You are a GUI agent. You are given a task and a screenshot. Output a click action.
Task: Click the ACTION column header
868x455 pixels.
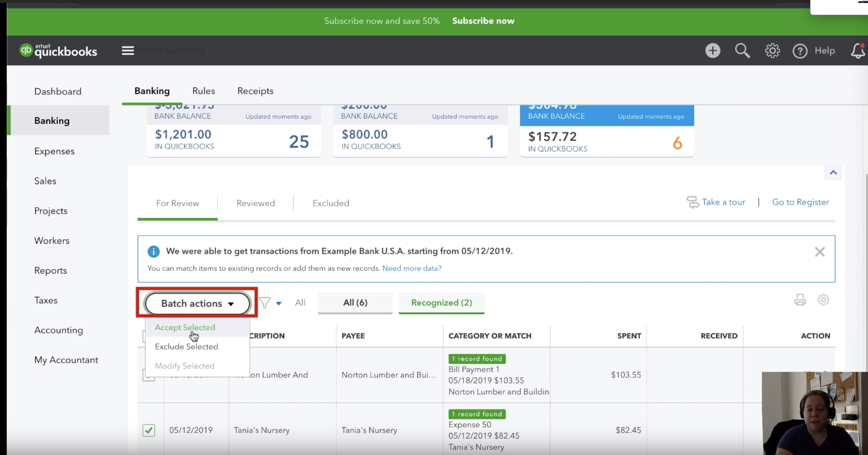click(x=815, y=336)
